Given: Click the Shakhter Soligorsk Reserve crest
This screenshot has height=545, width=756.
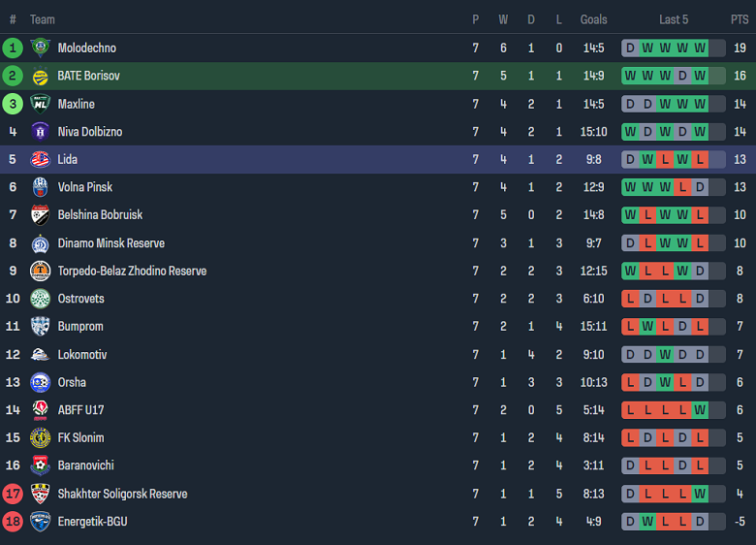Looking at the screenshot, I should [40, 494].
